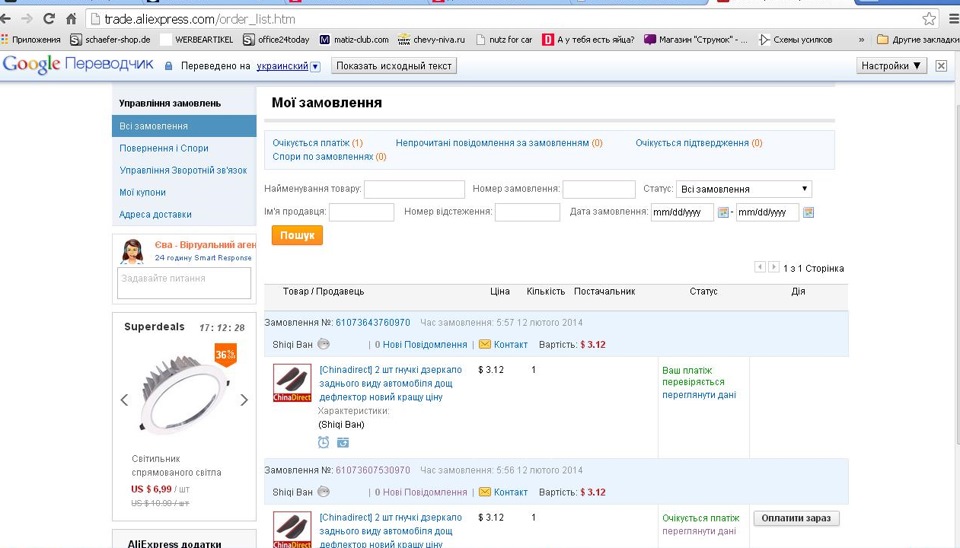
Task: Show next Superdeals item arrow
Action: tap(244, 400)
